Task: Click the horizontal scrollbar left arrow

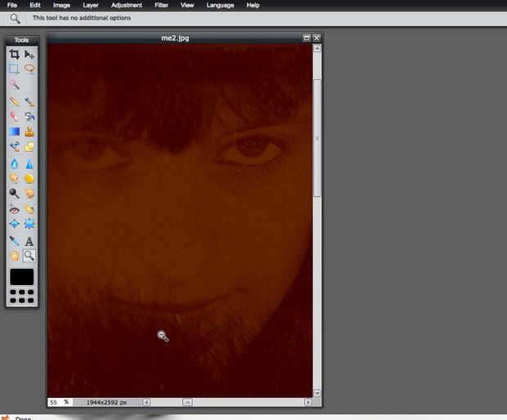Action: pos(146,402)
